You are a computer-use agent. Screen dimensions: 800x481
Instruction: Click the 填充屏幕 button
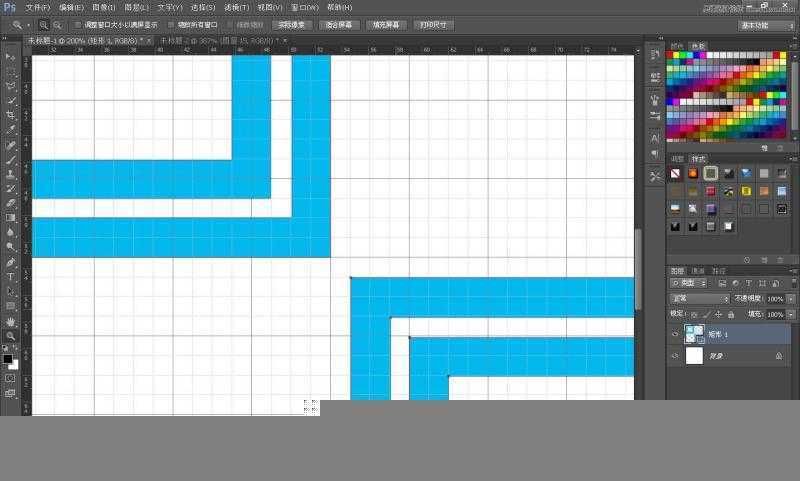tap(386, 24)
